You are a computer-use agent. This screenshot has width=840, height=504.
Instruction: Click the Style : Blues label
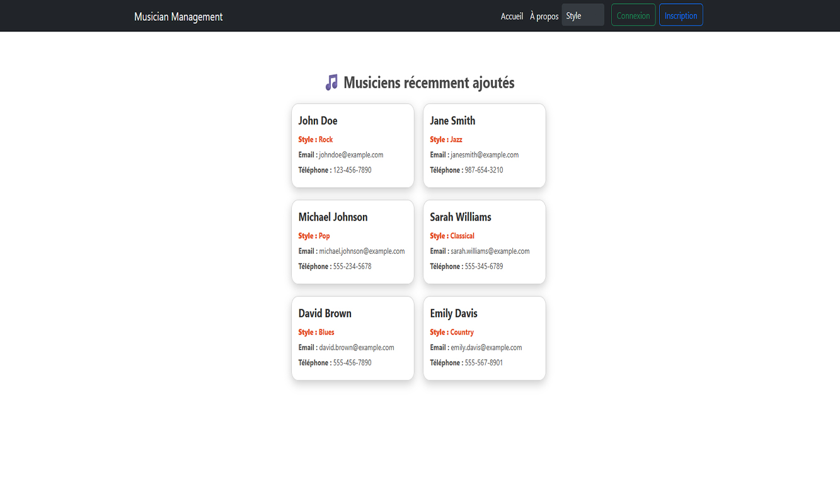point(316,333)
